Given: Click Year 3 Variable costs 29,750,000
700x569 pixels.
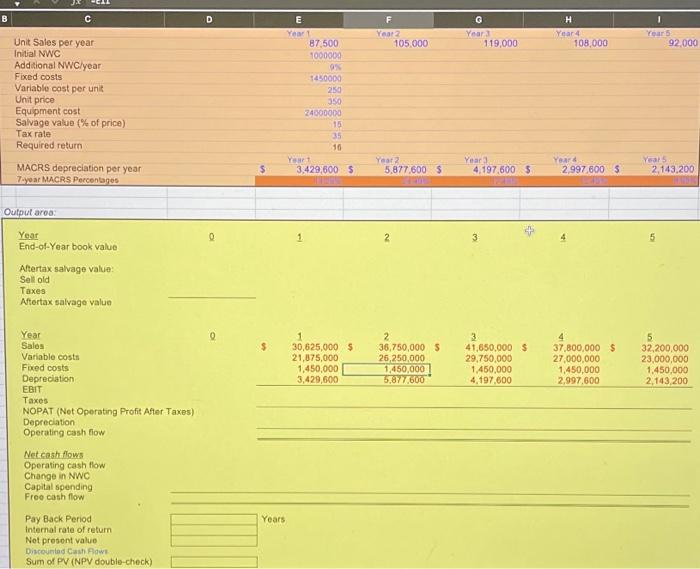Looking at the screenshot, I should click(489, 359).
